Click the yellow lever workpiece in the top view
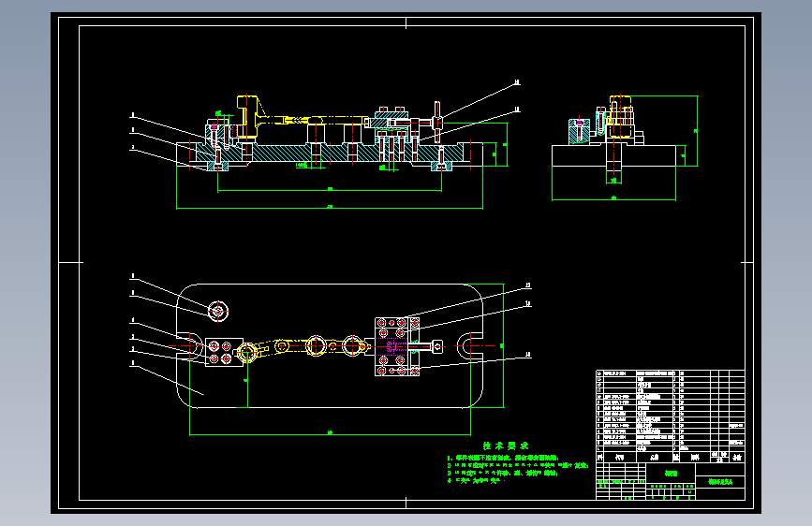This screenshot has width=812, height=526. click(x=304, y=347)
